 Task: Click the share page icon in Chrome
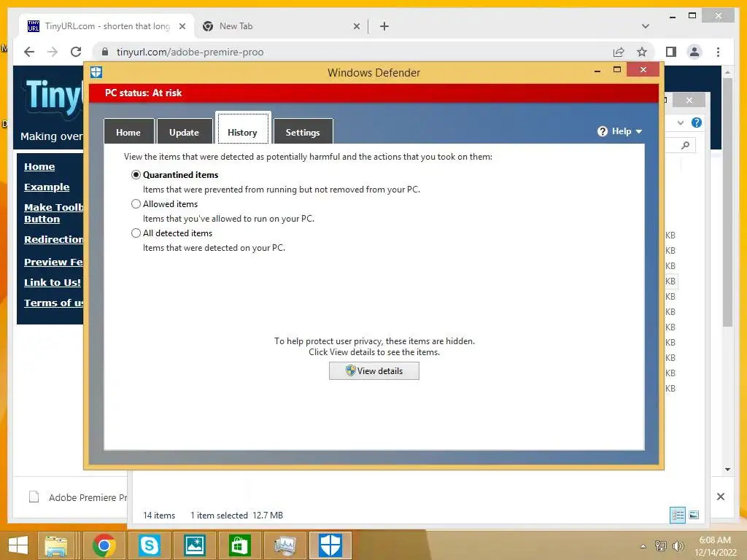point(619,52)
